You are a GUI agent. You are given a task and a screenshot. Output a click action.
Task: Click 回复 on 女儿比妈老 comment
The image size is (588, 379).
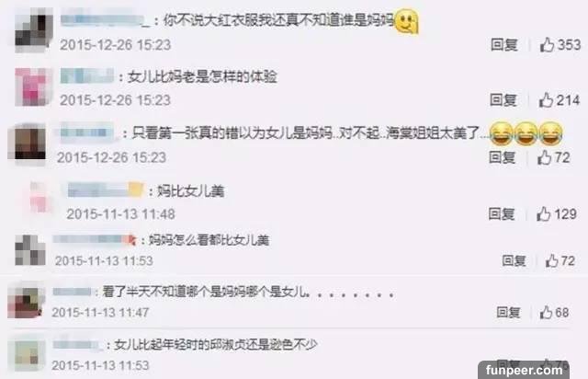pos(503,100)
